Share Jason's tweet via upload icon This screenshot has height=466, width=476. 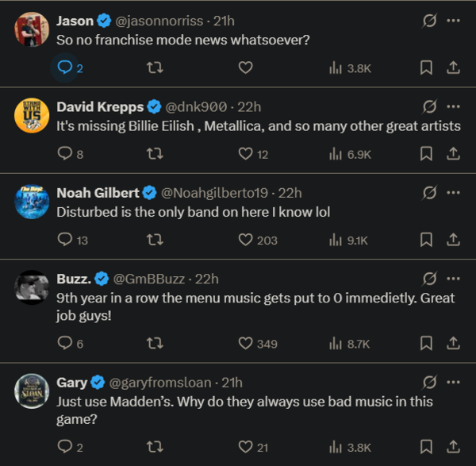click(453, 68)
